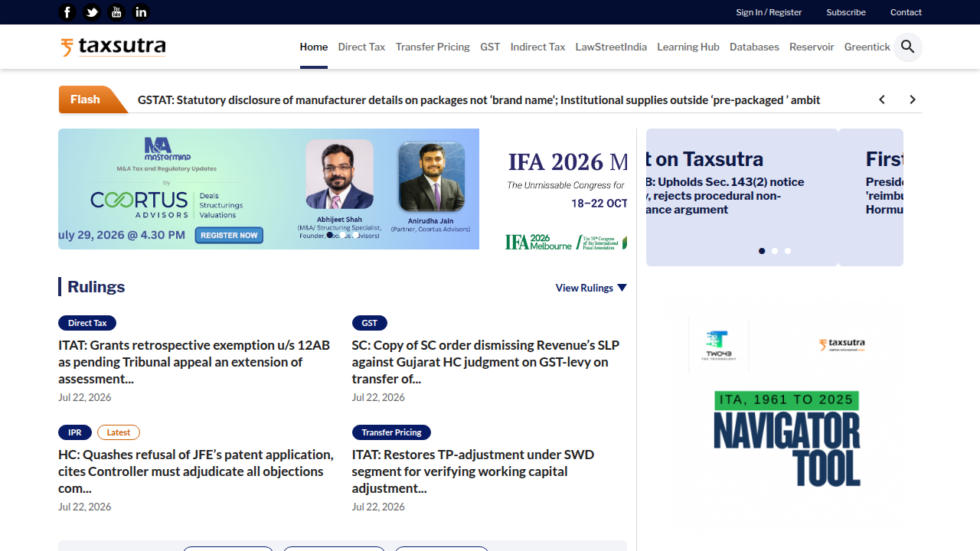Select third dot of Taxsutra news carousel
The width and height of the screenshot is (980, 551).
coord(788,251)
